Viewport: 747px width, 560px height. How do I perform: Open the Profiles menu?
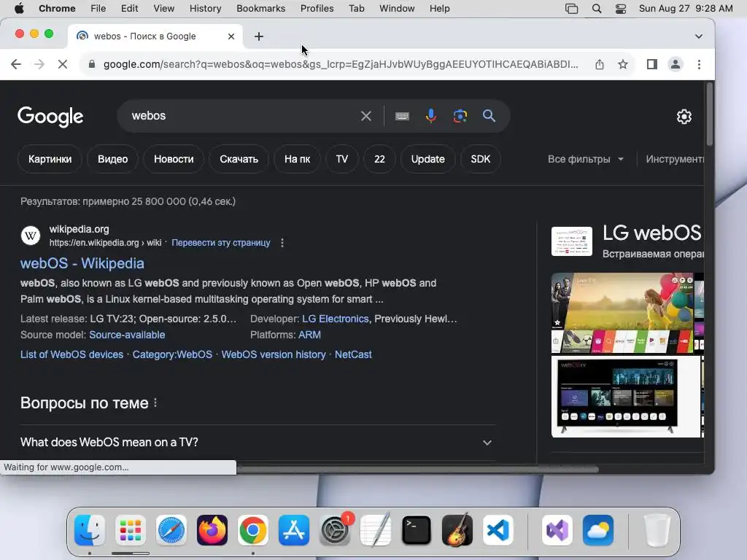click(x=317, y=9)
